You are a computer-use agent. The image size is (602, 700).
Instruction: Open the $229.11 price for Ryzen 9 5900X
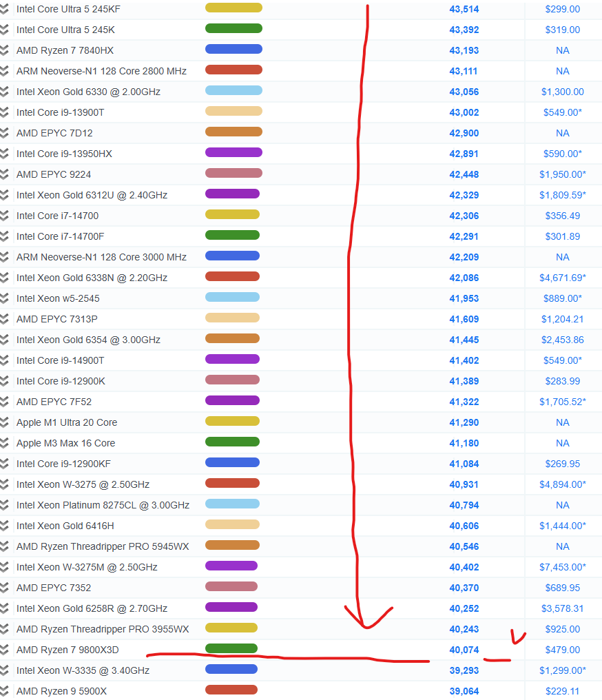coord(563,692)
